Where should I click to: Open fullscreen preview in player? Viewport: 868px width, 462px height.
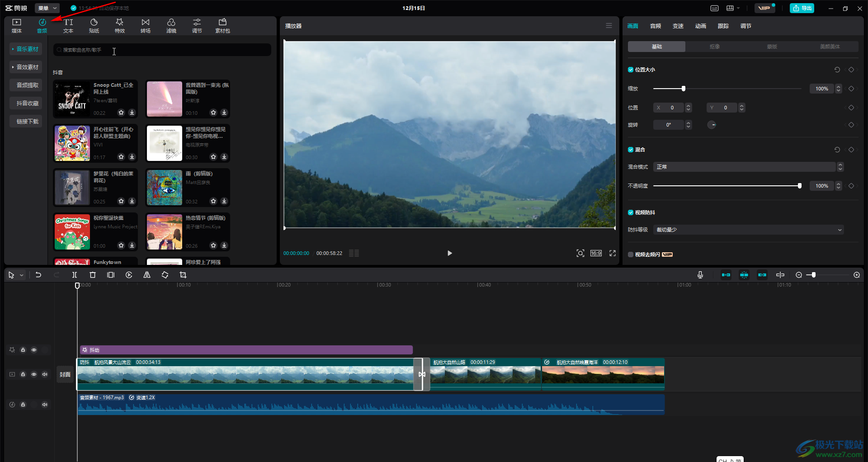coord(613,253)
